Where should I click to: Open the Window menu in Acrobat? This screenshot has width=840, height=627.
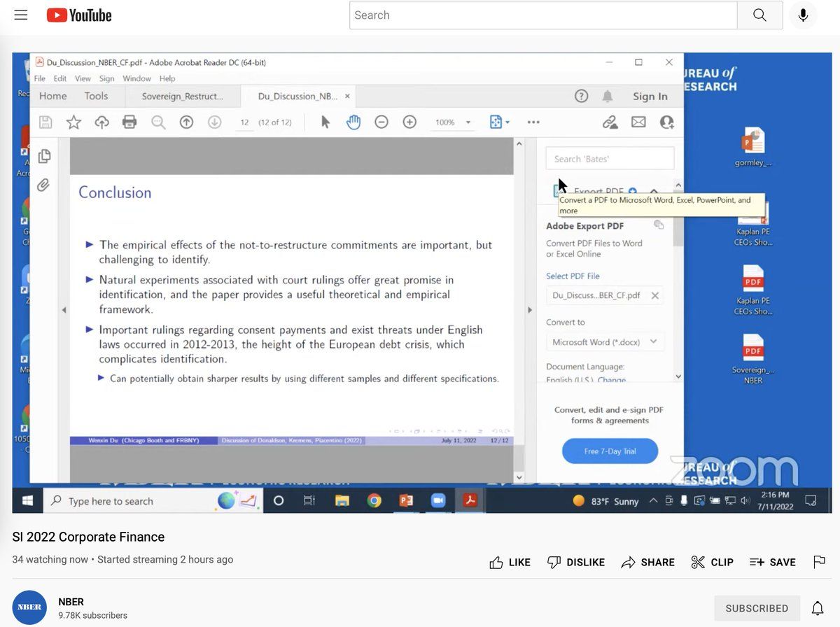pyautogui.click(x=136, y=78)
